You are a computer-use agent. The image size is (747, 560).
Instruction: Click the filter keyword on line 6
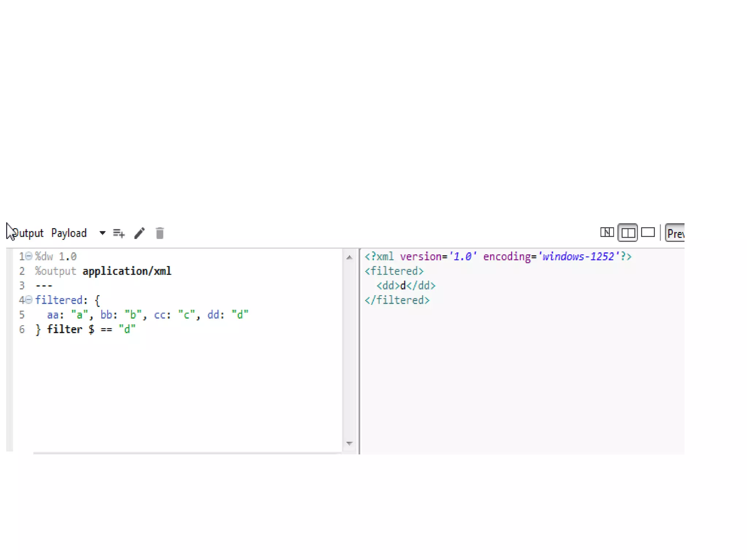(x=65, y=329)
